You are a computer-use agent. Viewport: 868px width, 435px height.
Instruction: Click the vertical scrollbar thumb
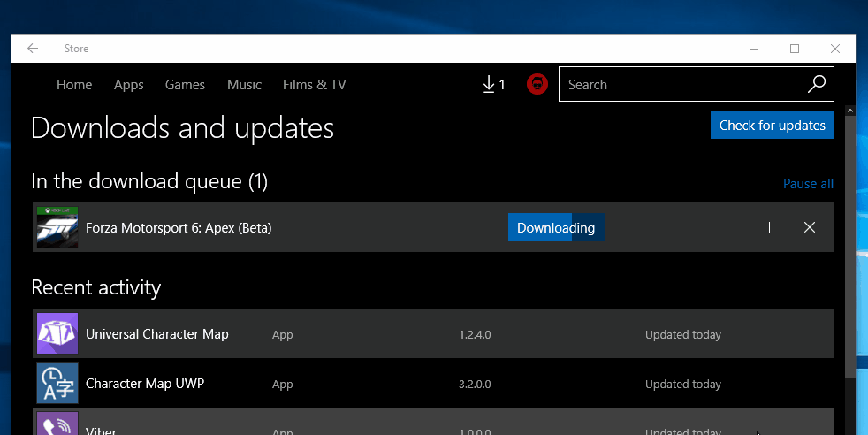point(850,247)
